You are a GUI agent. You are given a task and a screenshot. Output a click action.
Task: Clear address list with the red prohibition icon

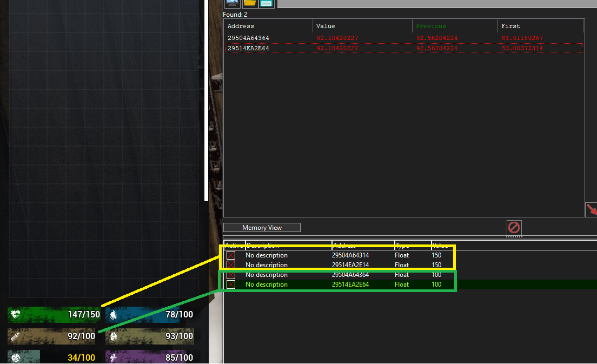coord(514,228)
